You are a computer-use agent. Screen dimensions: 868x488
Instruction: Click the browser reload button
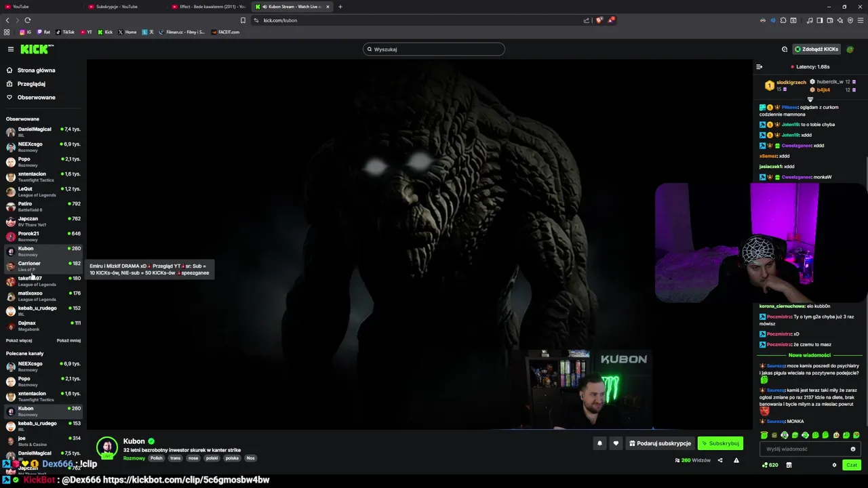pos(28,20)
